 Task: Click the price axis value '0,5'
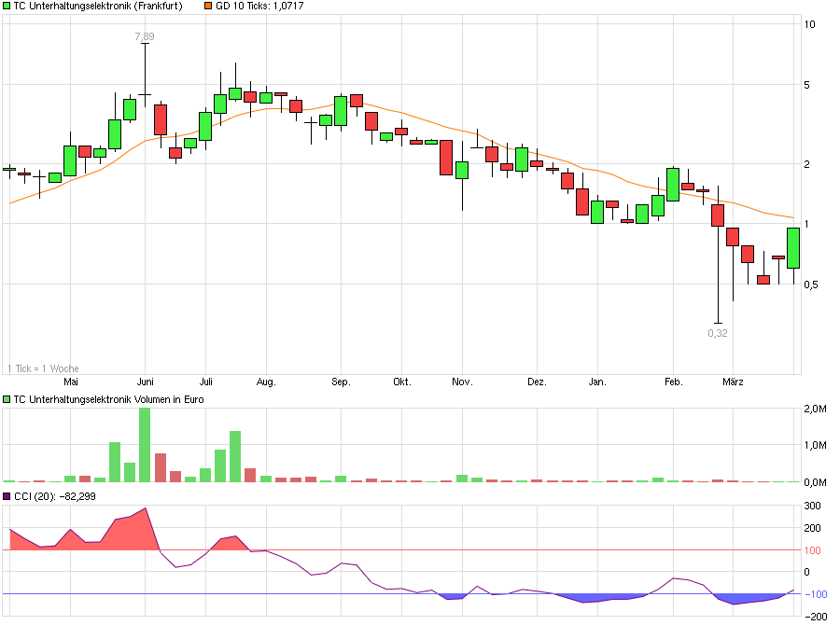[x=811, y=285]
